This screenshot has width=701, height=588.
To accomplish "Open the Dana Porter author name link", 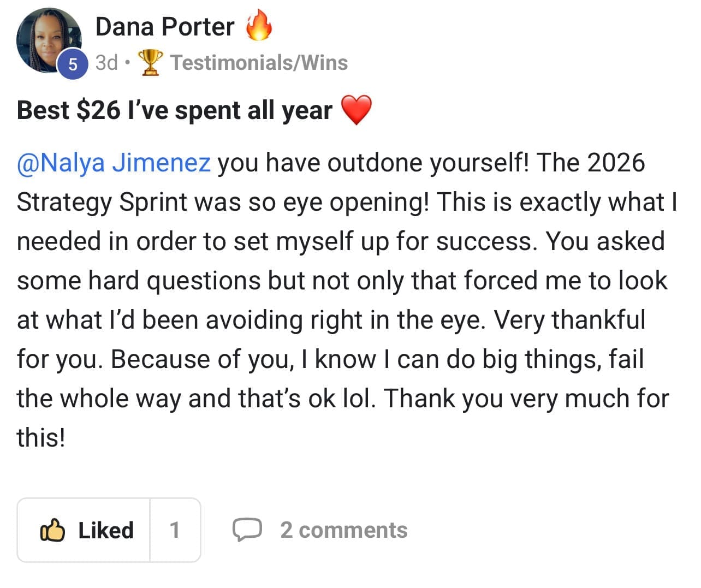I will coord(164,27).
